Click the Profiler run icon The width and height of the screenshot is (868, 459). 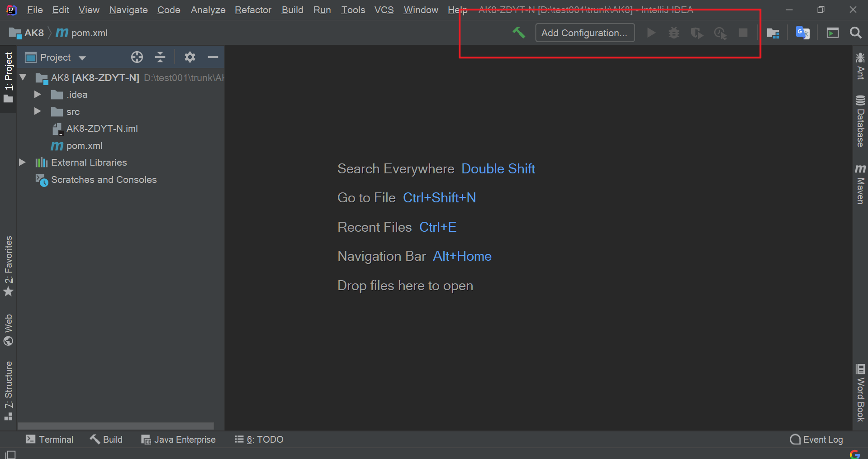(x=720, y=33)
